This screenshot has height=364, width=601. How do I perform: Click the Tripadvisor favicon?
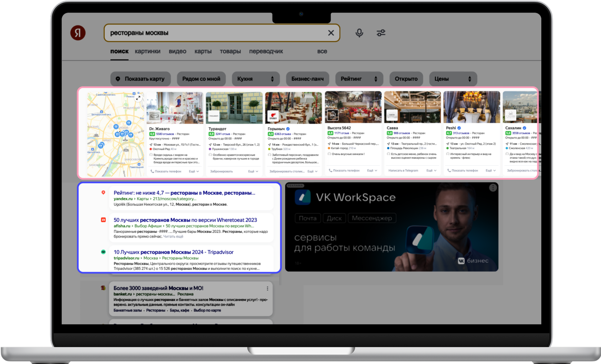[x=103, y=252]
